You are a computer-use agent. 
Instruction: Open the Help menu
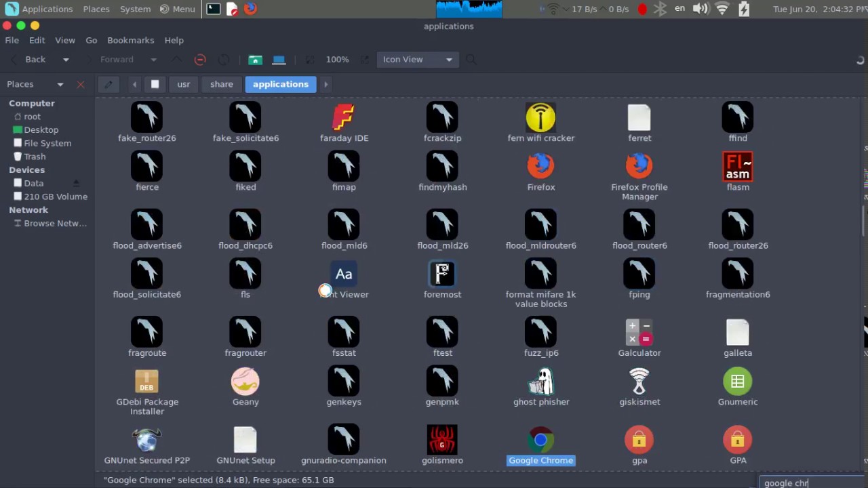(174, 40)
